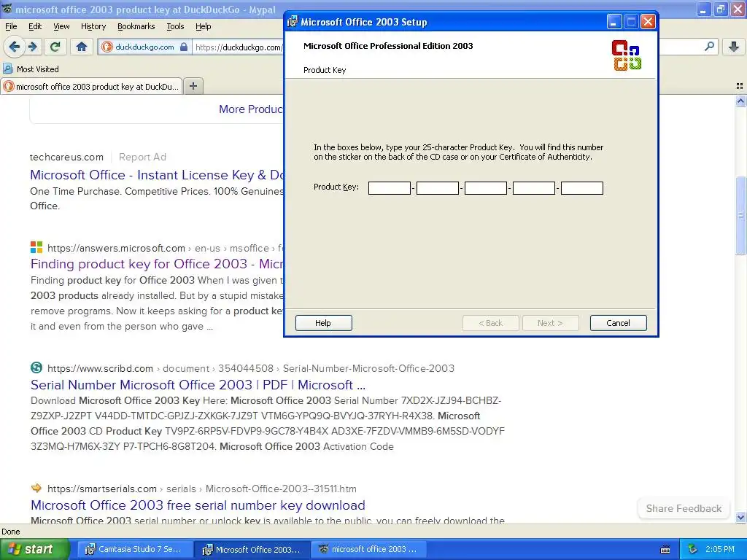Viewport: 747px width, 560px height.
Task: Open the browser Help menu
Action: click(203, 26)
